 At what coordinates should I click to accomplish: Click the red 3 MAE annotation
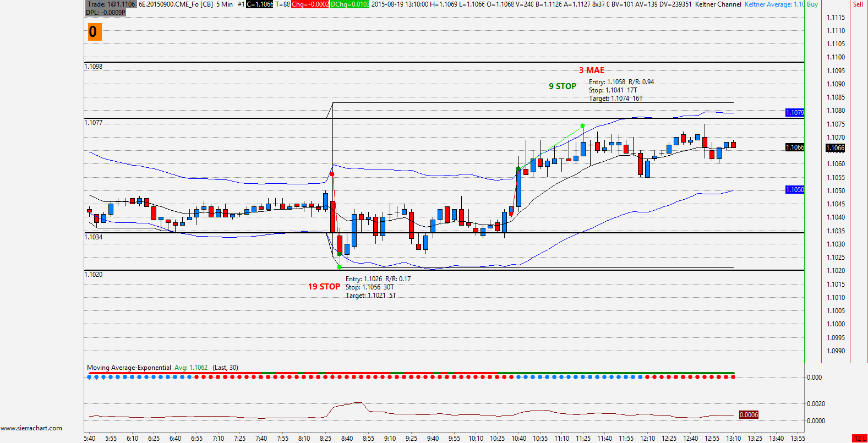tap(592, 70)
